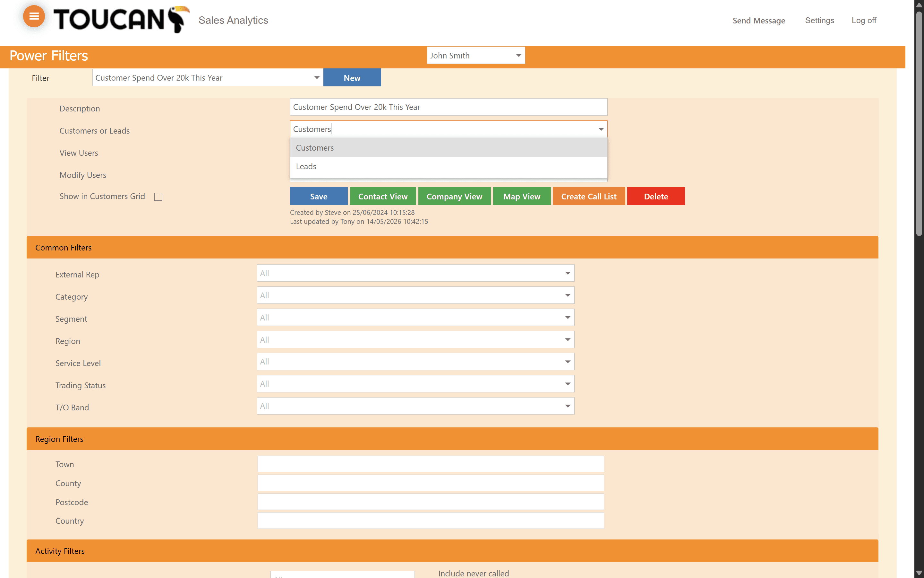Choose Leads from the open list
The height and width of the screenshot is (578, 924).
tap(449, 166)
